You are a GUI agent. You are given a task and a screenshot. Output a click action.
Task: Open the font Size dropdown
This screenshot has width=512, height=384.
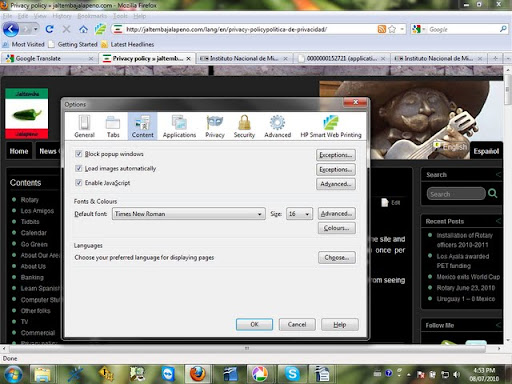[x=299, y=214]
